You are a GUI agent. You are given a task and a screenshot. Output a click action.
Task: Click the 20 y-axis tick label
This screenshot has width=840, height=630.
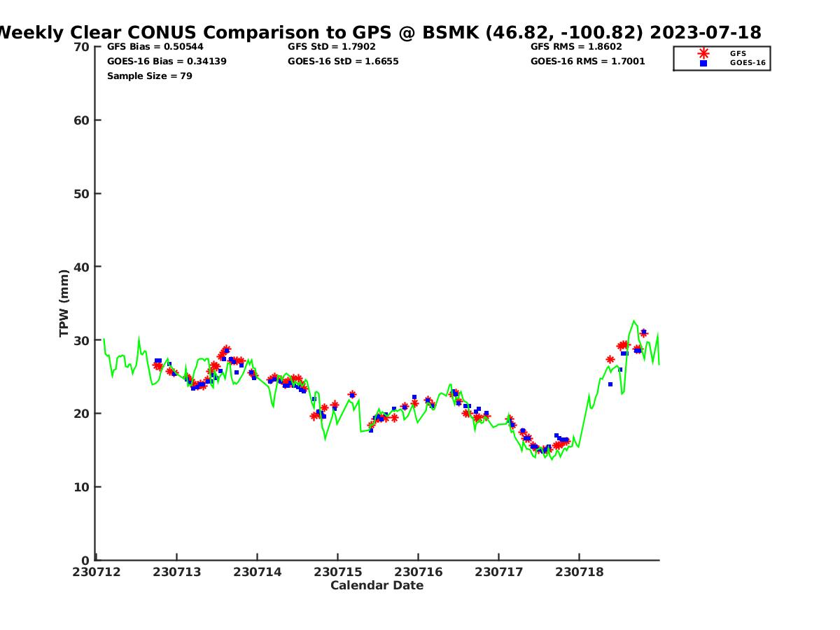[82, 414]
